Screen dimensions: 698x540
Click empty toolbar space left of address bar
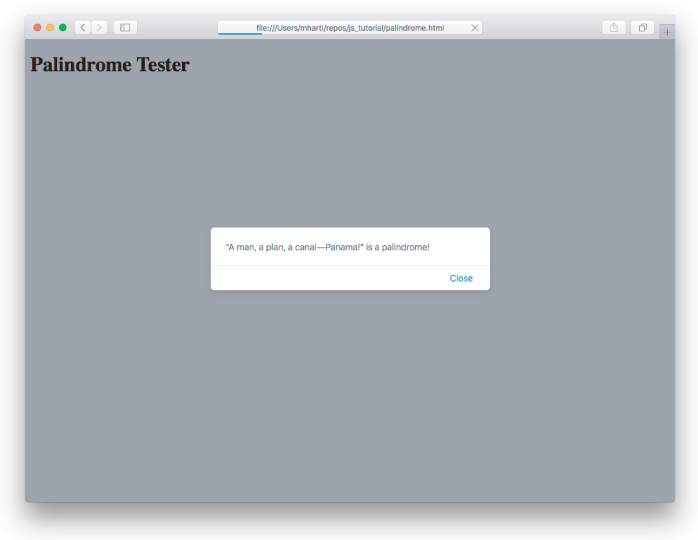[x=178, y=27]
